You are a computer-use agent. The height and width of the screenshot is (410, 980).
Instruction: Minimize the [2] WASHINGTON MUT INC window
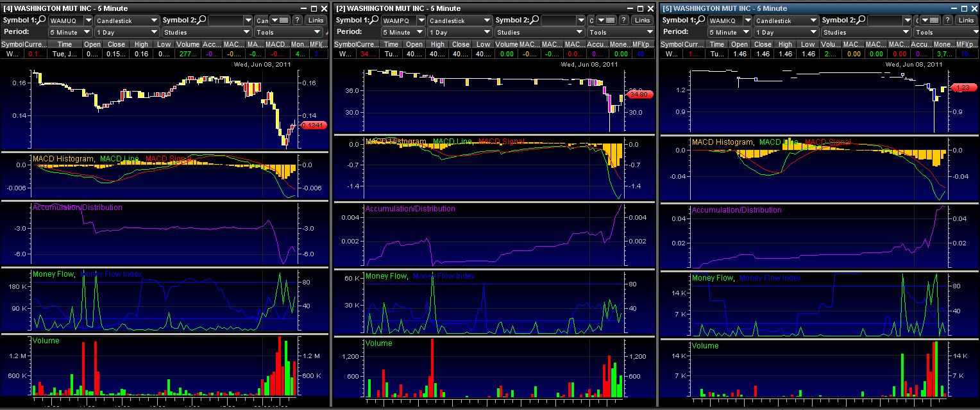(629, 8)
